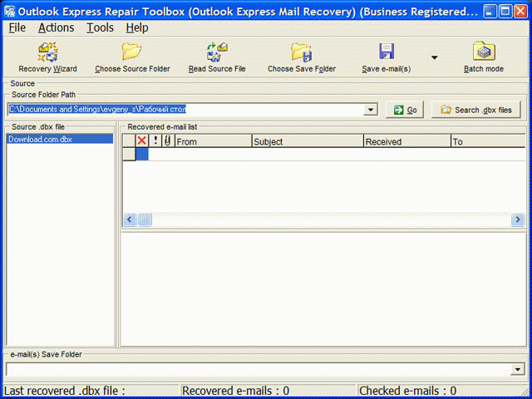The width and height of the screenshot is (532, 399).
Task: Minimize the Outlook Express Repair Toolbox window
Action: click(489, 12)
